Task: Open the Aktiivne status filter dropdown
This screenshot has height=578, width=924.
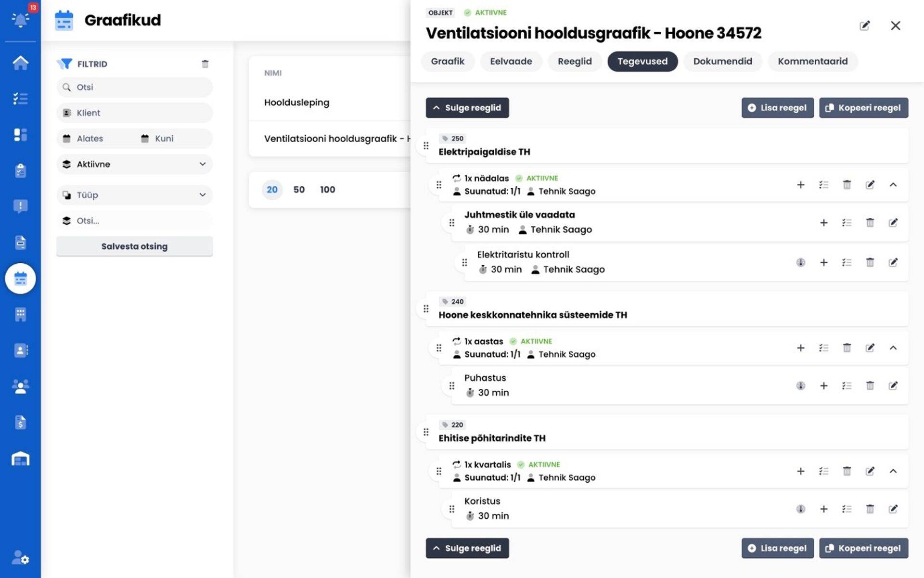Action: click(134, 164)
